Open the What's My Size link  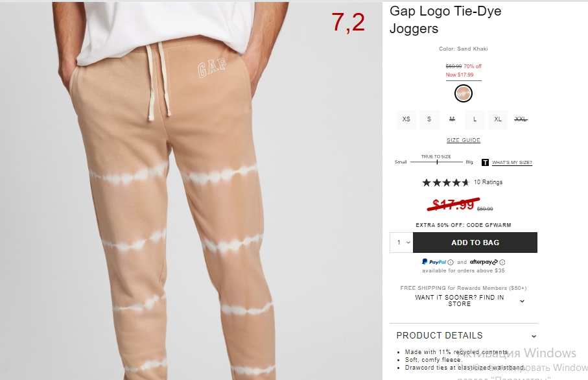pyautogui.click(x=512, y=162)
